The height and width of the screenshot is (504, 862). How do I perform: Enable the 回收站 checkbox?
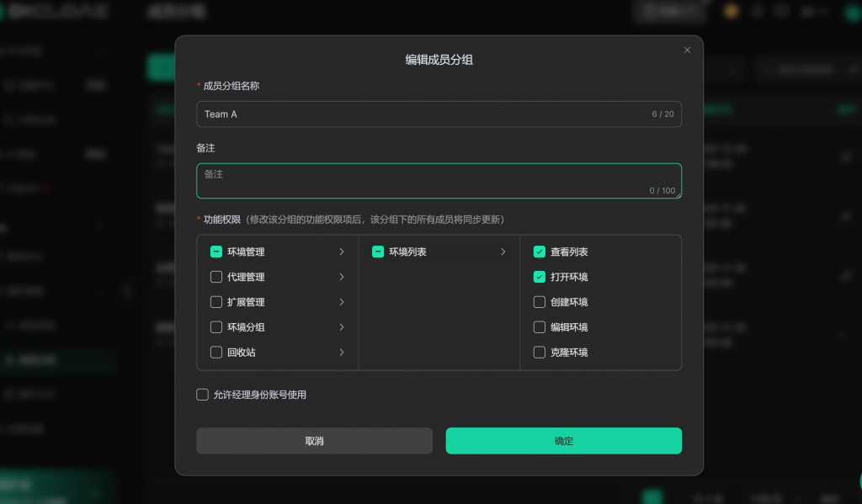216,353
